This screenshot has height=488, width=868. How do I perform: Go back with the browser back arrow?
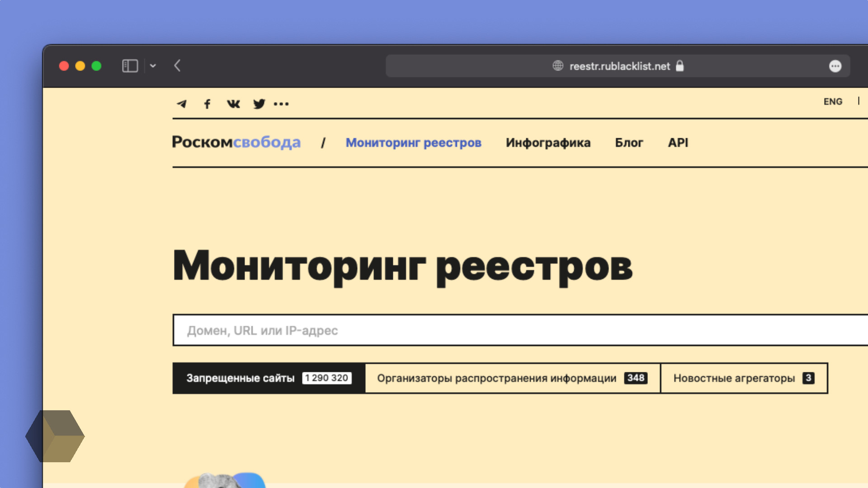point(177,66)
